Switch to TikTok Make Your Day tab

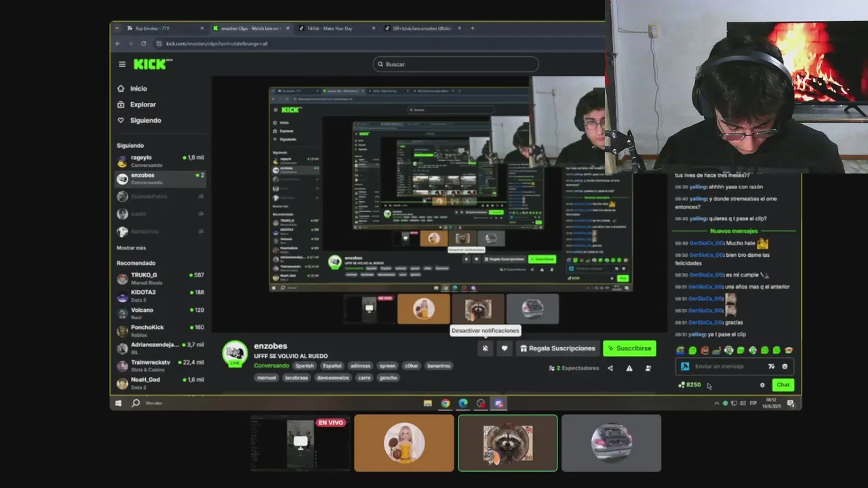point(335,28)
